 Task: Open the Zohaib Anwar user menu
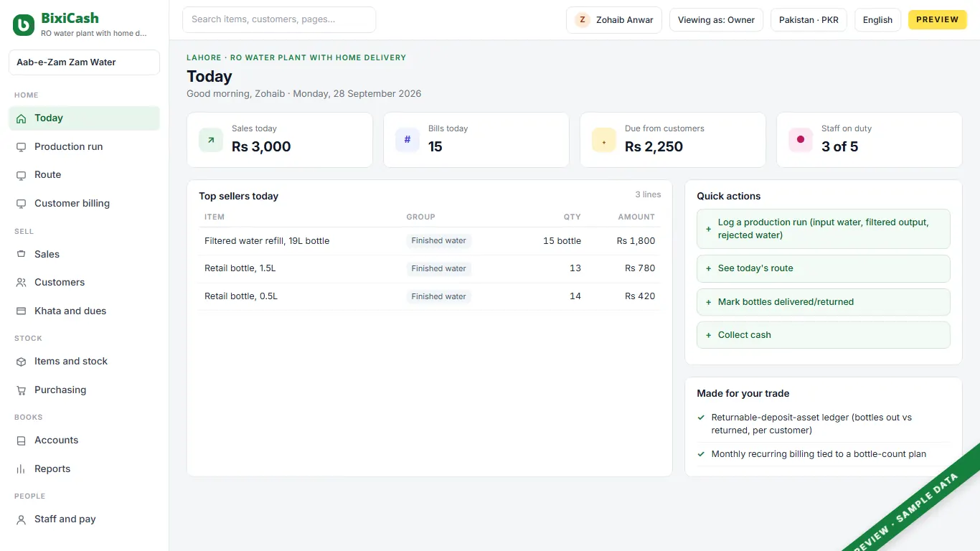click(614, 20)
